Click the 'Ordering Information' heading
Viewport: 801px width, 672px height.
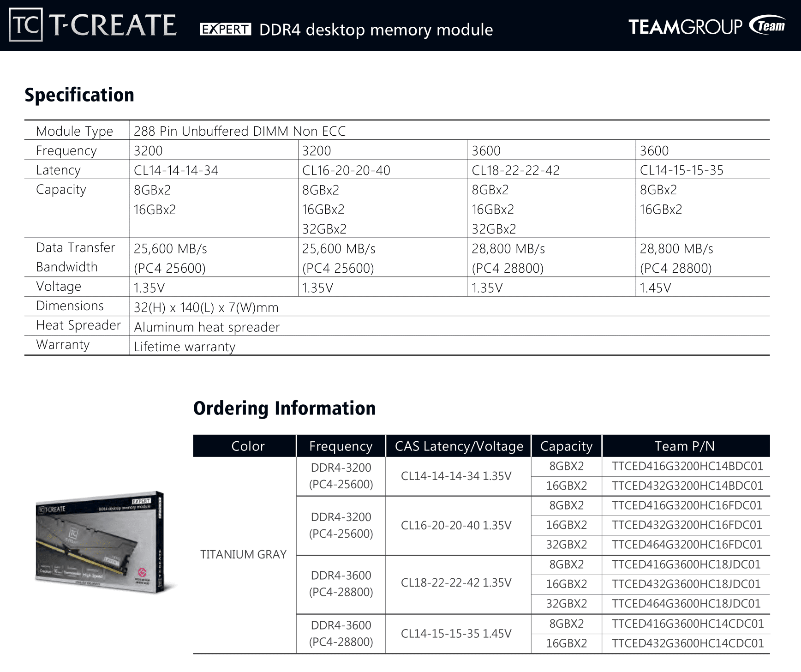pyautogui.click(x=284, y=408)
